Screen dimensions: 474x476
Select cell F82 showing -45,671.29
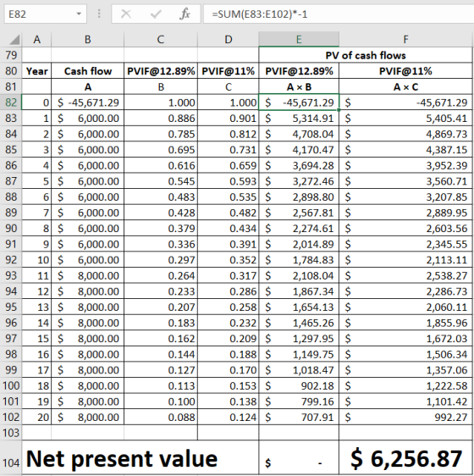tap(405, 102)
